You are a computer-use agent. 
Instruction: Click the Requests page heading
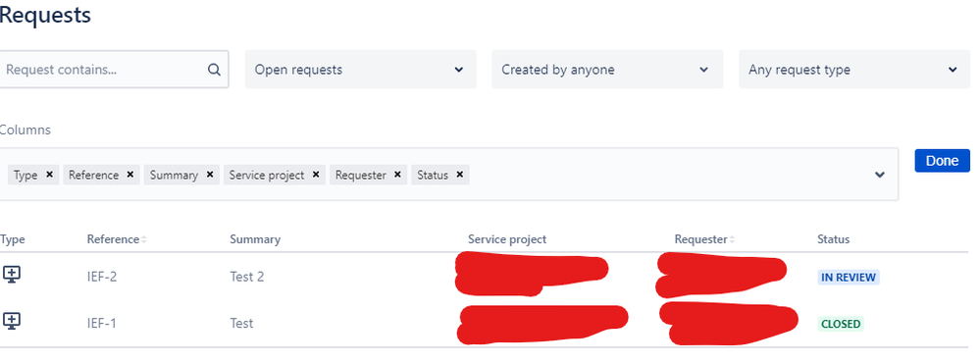[45, 15]
